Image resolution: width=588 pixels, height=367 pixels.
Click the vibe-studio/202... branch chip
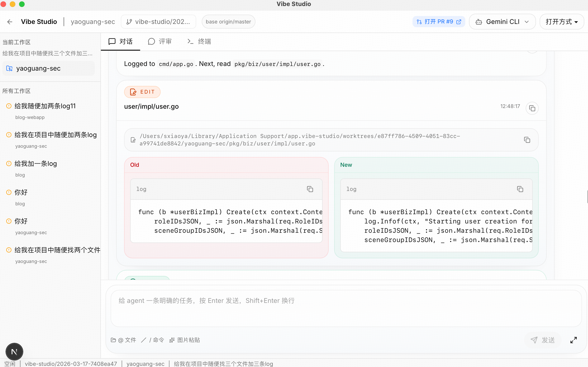pyautogui.click(x=158, y=22)
